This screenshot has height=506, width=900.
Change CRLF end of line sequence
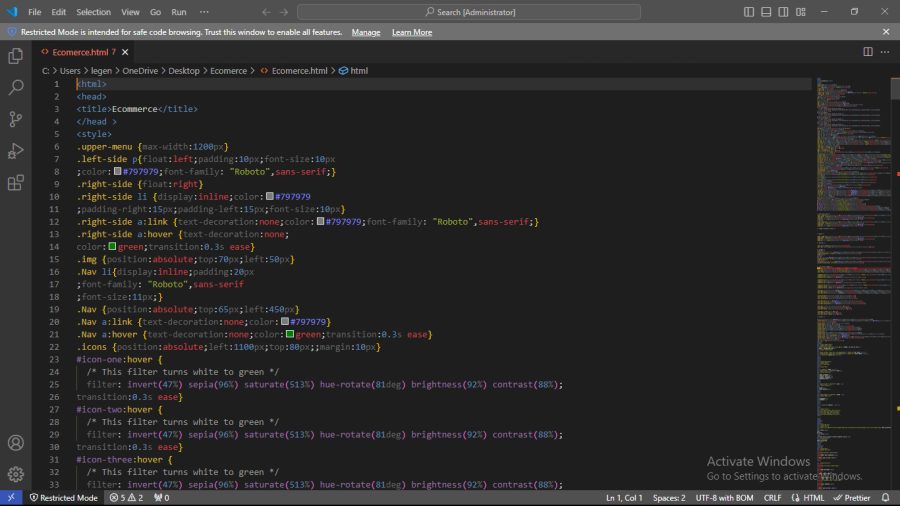point(773,497)
